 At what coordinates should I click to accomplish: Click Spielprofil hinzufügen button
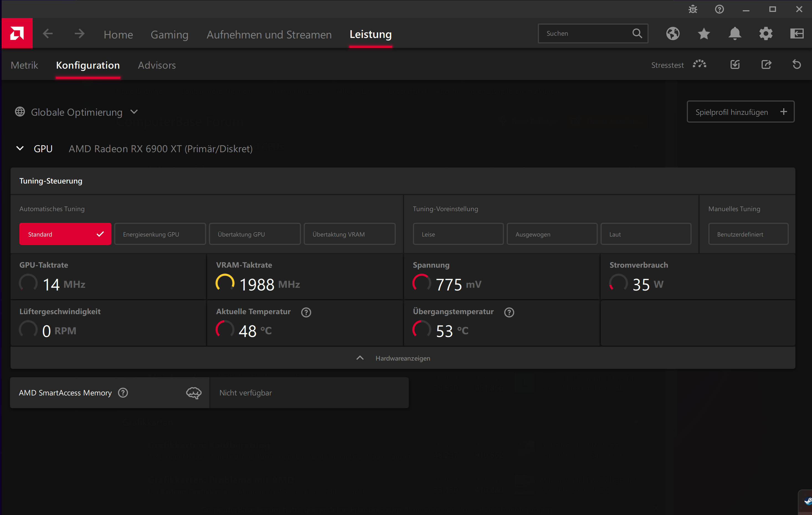point(740,112)
